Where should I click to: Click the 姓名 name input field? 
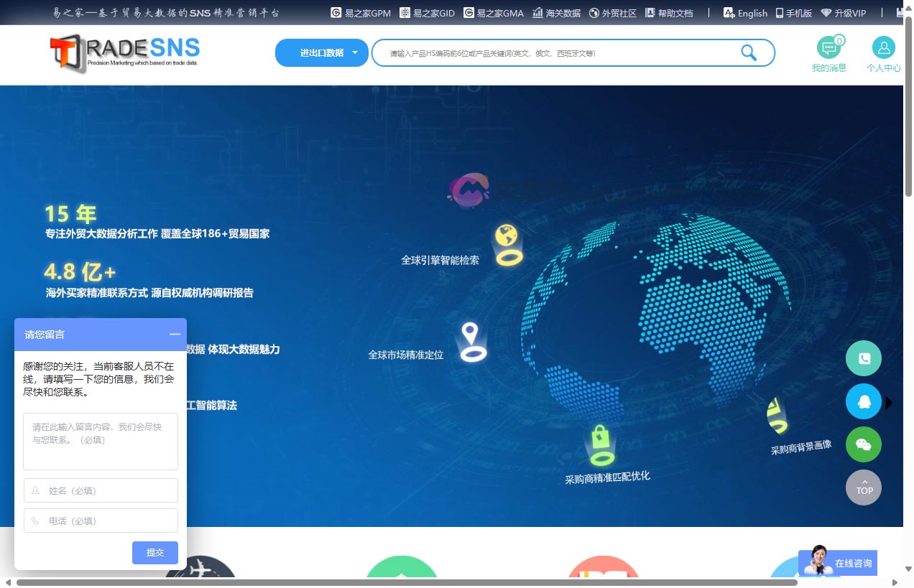(101, 491)
